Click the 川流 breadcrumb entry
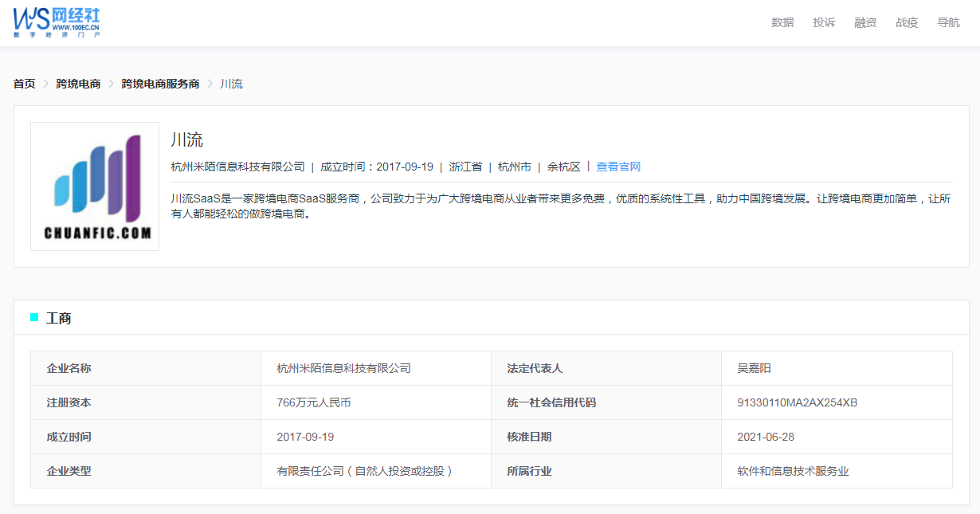Image resolution: width=980 pixels, height=514 pixels. click(231, 84)
